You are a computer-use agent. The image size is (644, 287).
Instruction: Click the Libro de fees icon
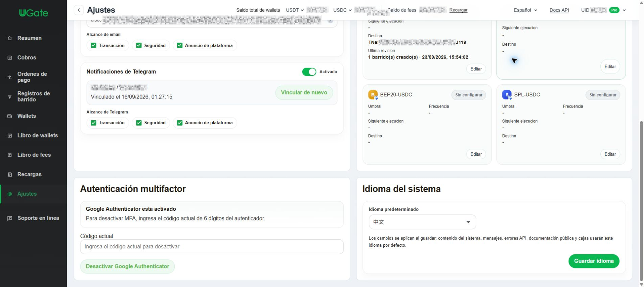[x=10, y=155]
